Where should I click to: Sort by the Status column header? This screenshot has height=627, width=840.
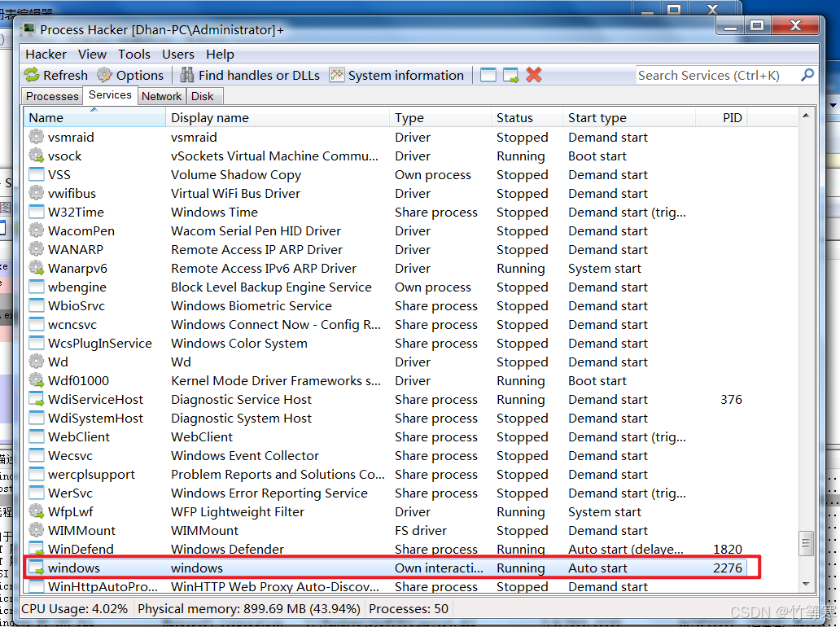click(514, 118)
